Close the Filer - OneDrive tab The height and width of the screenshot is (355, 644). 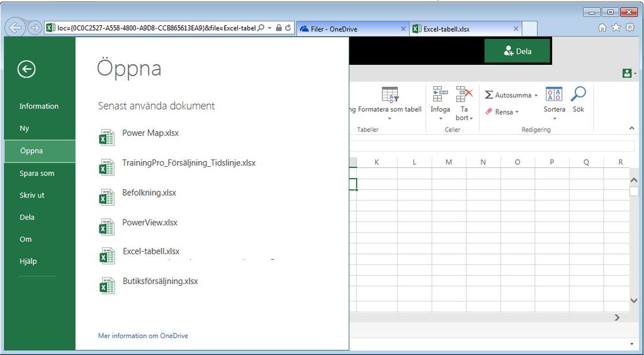[404, 29]
